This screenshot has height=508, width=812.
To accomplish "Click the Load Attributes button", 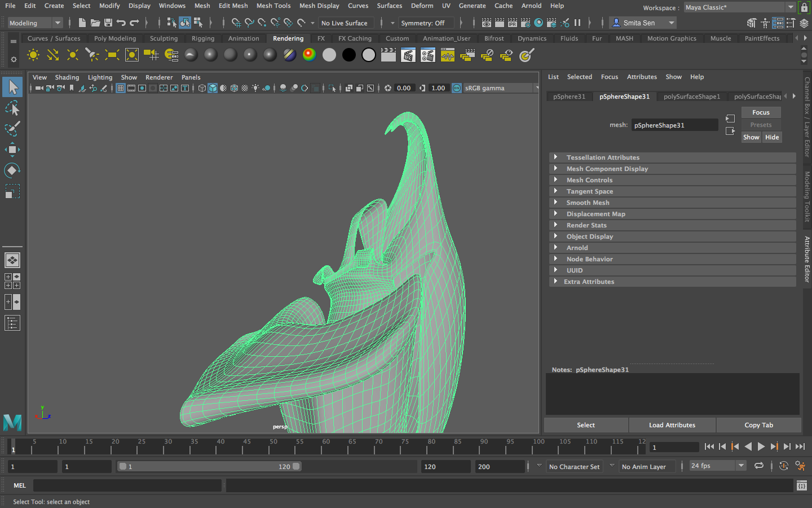I will tap(672, 425).
